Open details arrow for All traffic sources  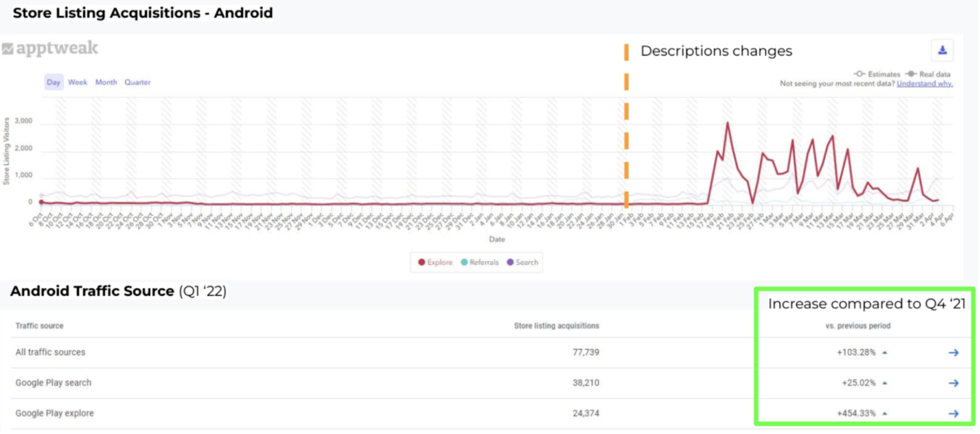pos(954,352)
